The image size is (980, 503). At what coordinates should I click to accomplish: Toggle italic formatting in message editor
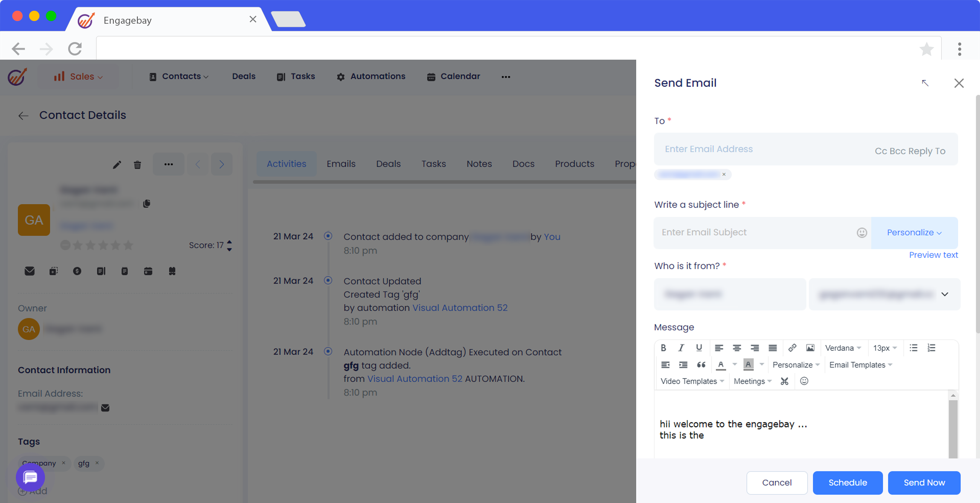coord(681,348)
